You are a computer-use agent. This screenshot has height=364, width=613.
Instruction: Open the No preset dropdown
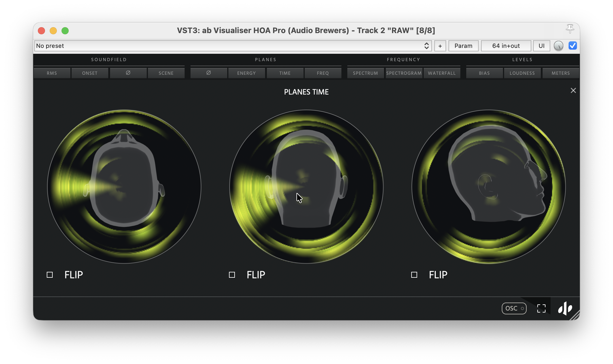[x=233, y=46]
